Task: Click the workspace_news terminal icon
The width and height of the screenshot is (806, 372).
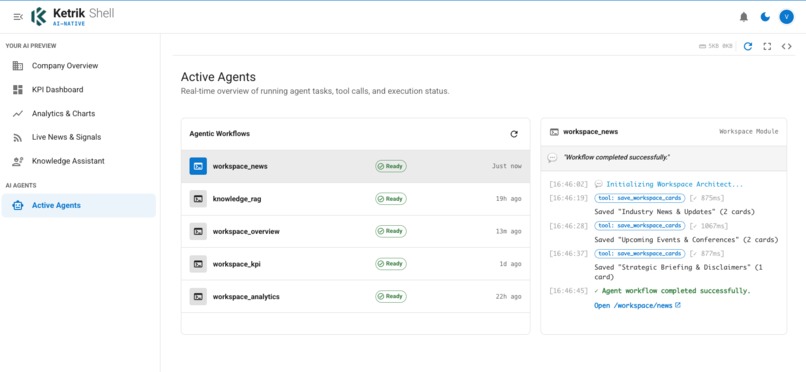Action: (x=198, y=166)
